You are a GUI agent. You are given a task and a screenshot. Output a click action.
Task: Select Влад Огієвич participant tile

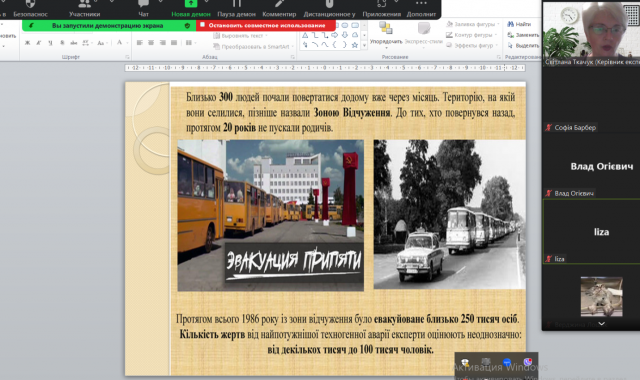point(591,166)
